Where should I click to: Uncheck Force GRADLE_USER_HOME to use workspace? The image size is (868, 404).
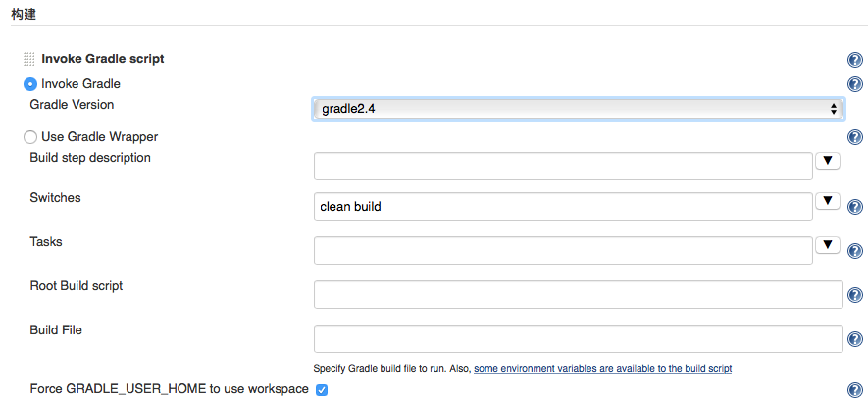tap(321, 390)
